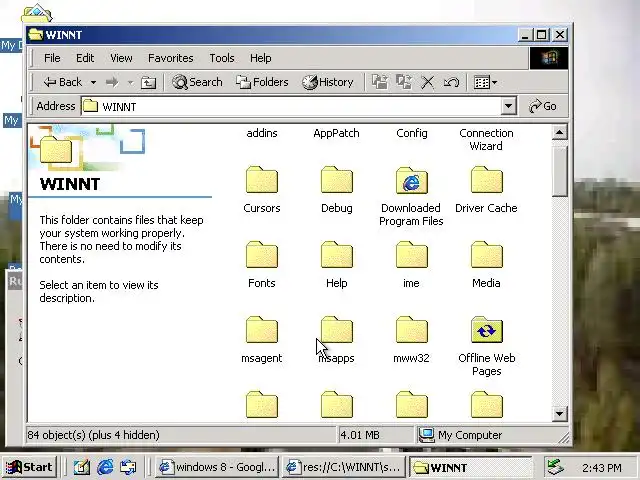The height and width of the screenshot is (480, 640).
Task: Select the Fonts folder icon
Action: [x=262, y=255]
